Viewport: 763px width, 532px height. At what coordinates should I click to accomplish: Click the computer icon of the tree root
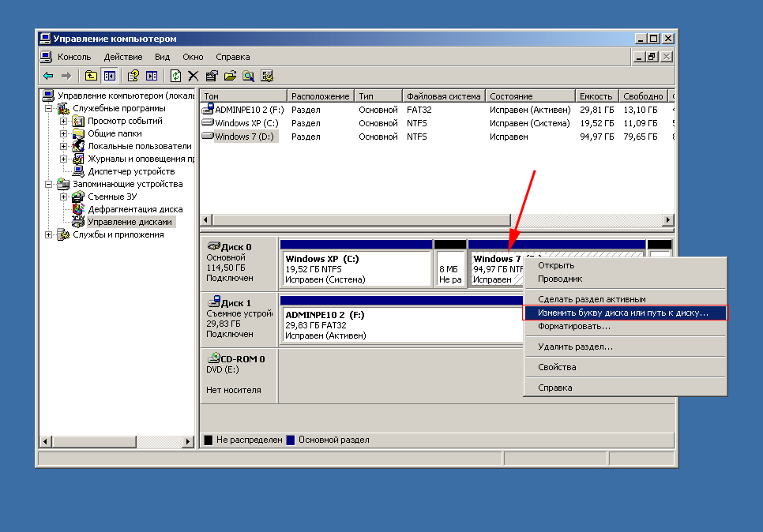coord(48,96)
